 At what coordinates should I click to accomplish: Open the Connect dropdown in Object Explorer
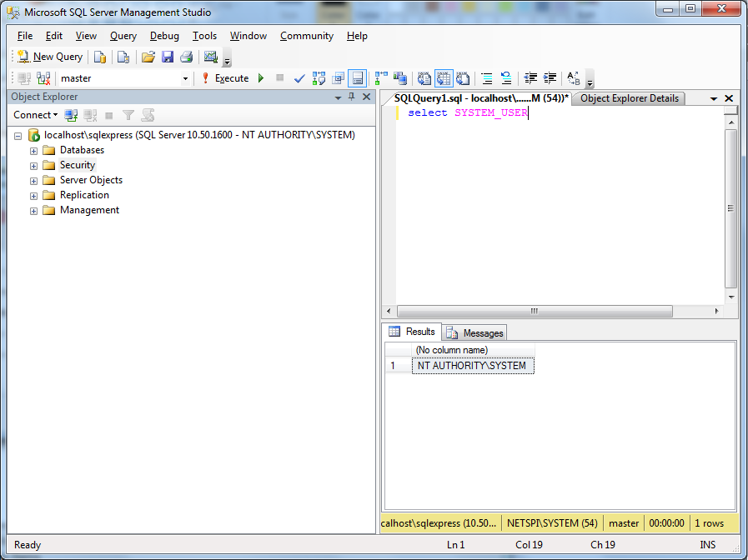[x=35, y=115]
